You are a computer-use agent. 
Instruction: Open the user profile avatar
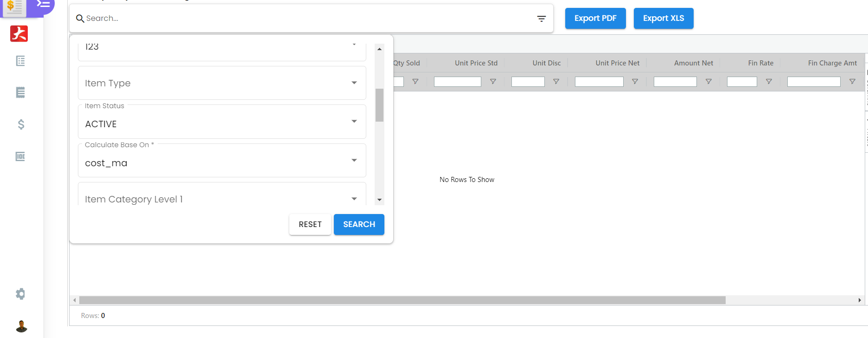pos(21,326)
